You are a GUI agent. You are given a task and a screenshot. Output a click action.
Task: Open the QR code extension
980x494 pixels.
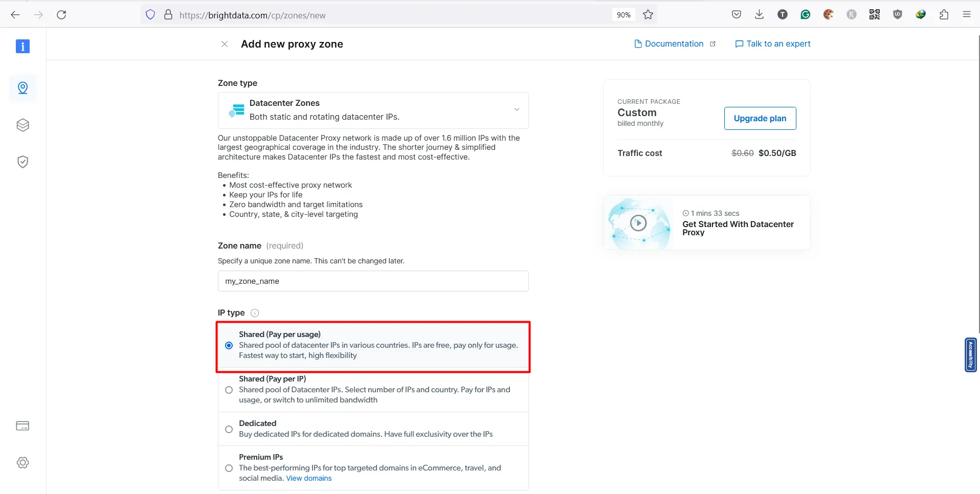[x=874, y=14]
